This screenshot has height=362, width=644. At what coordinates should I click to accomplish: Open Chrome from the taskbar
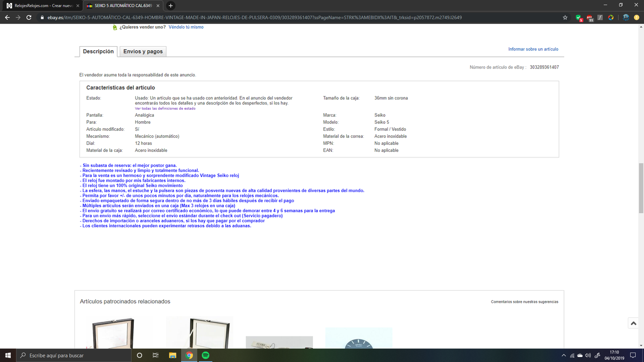coord(189,355)
